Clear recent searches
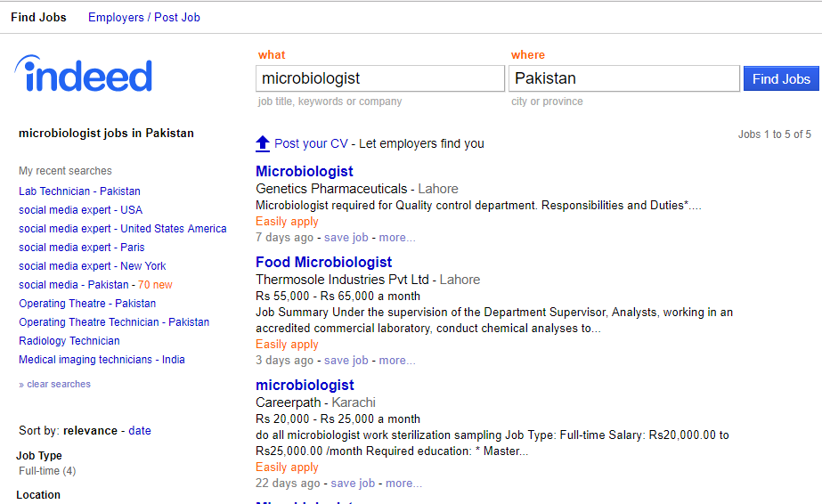Viewport: 822px width, 504px height. 58,384
